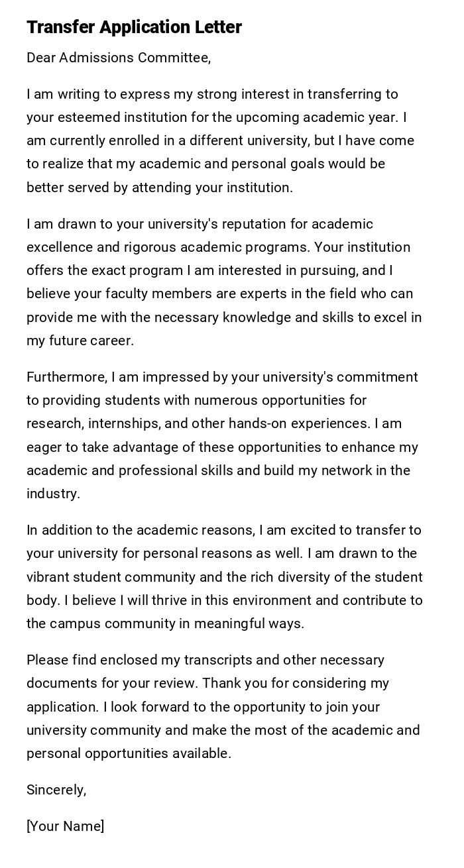
Task: Click the paragraph beginning 'Please find enclosed'
Action: coord(223,706)
